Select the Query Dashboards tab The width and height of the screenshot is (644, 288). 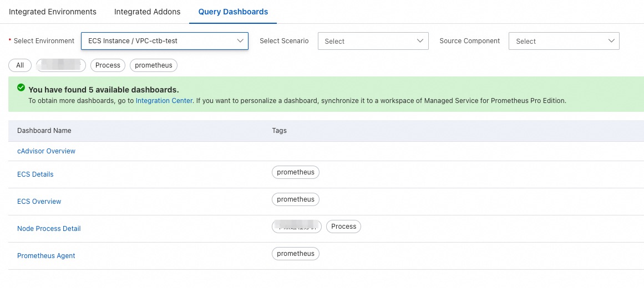(233, 12)
